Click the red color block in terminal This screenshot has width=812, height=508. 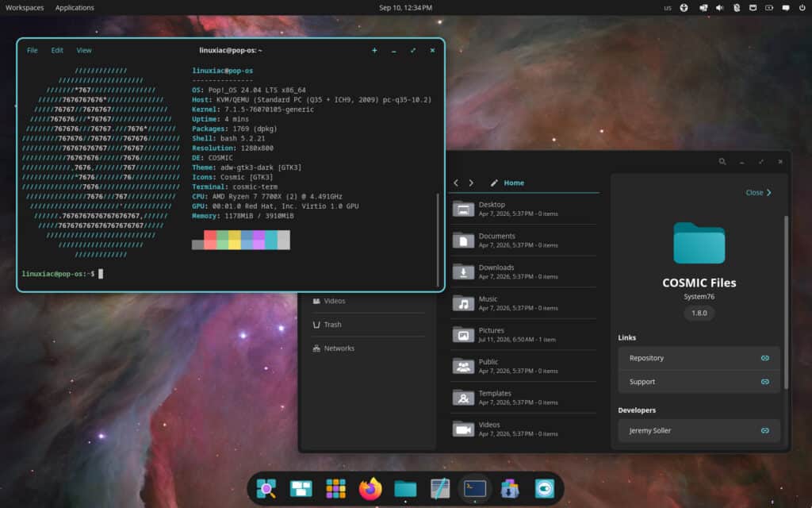point(210,240)
